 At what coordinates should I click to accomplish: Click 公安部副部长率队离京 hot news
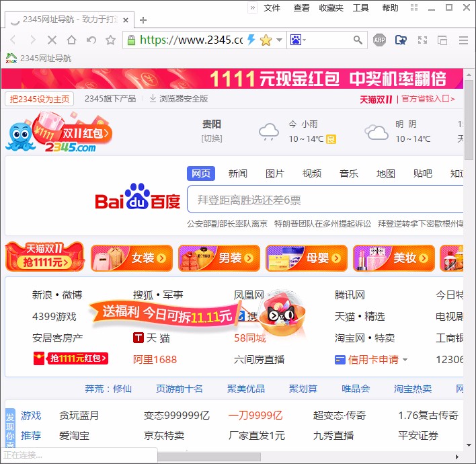tap(227, 224)
